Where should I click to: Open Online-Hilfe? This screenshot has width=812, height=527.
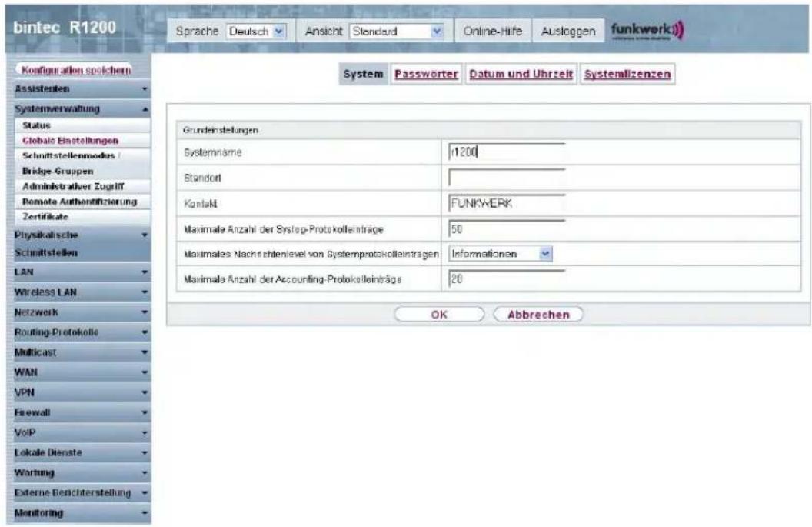point(492,32)
